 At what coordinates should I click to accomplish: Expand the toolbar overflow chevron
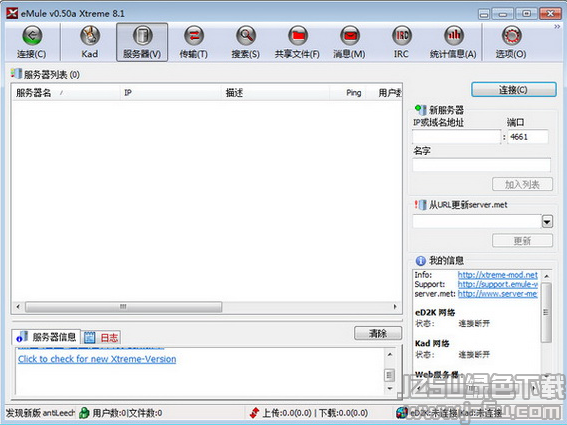click(x=557, y=27)
